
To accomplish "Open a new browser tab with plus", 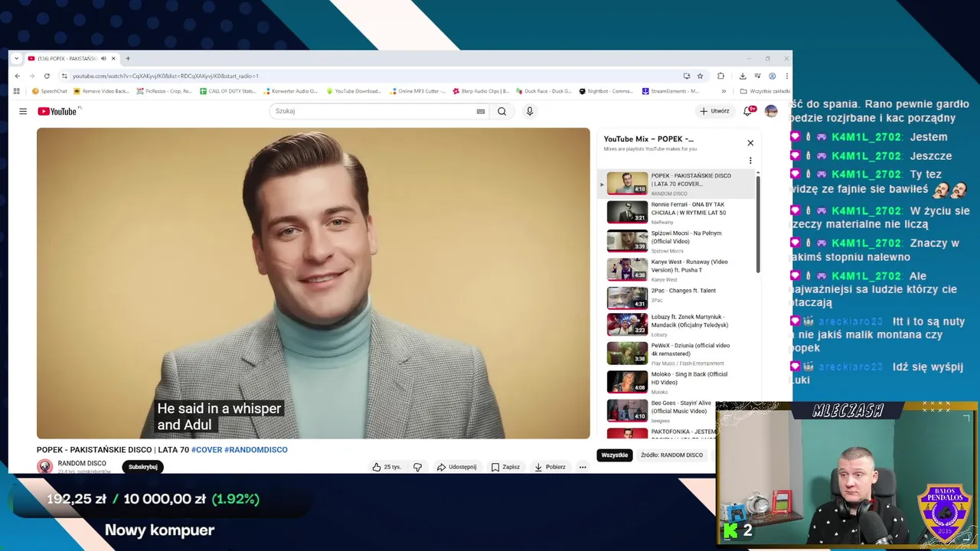I will coord(128,58).
